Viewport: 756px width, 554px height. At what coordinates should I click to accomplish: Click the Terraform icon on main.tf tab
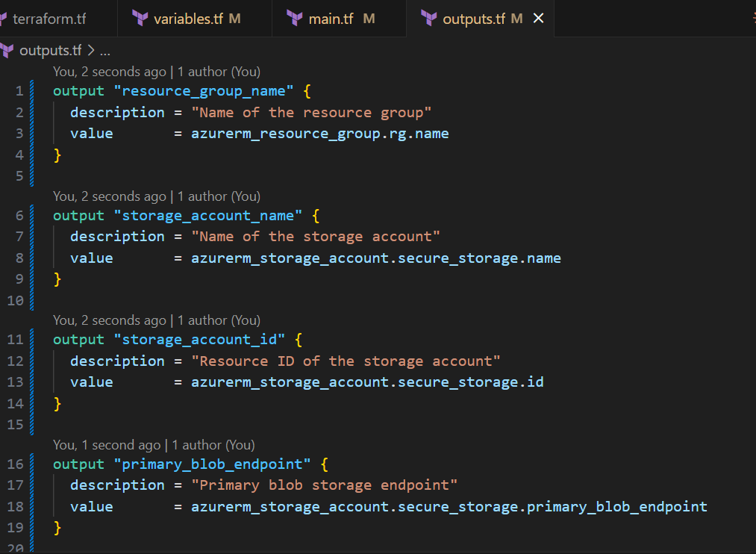295,18
